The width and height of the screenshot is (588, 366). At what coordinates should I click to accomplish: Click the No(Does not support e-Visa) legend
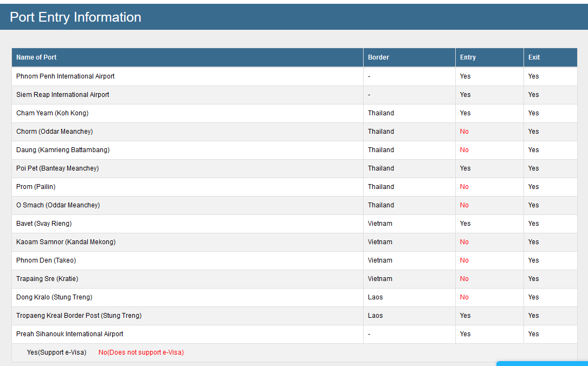[141, 352]
